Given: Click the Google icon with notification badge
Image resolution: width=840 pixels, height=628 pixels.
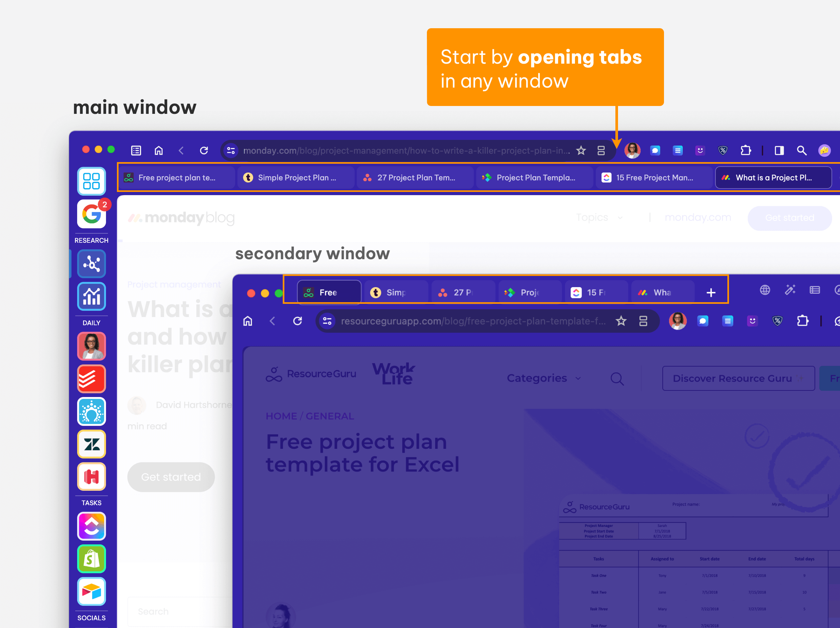Looking at the screenshot, I should pyautogui.click(x=91, y=214).
